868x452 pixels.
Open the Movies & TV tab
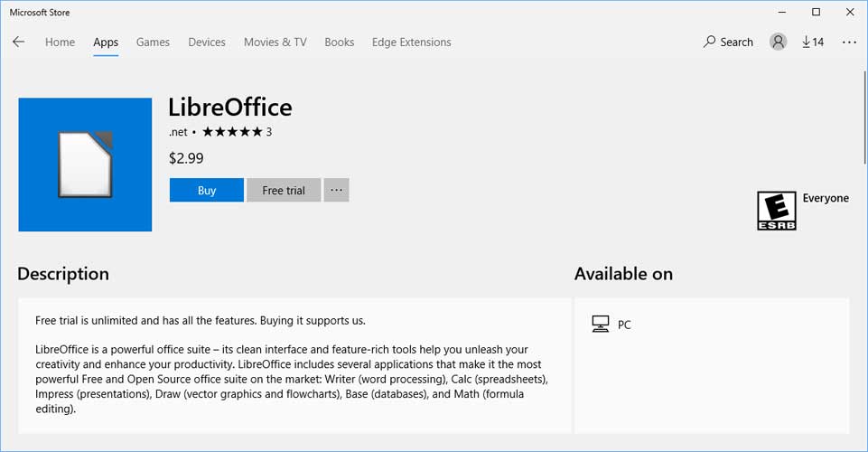pyautogui.click(x=275, y=42)
